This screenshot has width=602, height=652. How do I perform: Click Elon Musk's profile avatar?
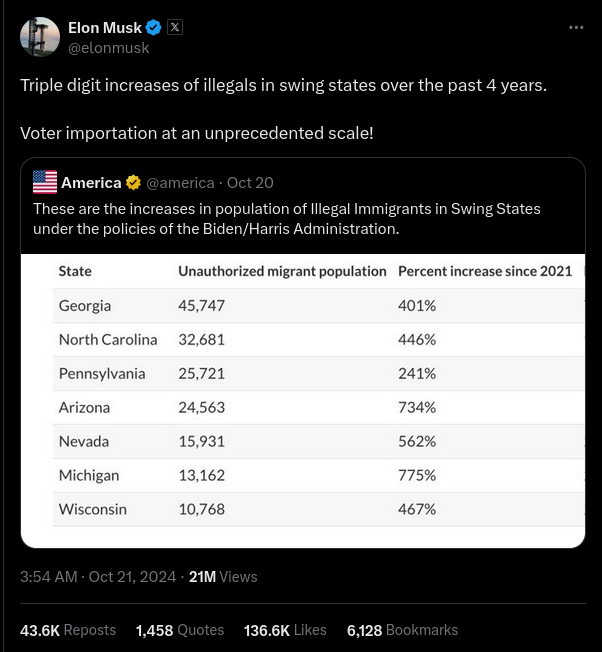click(x=38, y=37)
